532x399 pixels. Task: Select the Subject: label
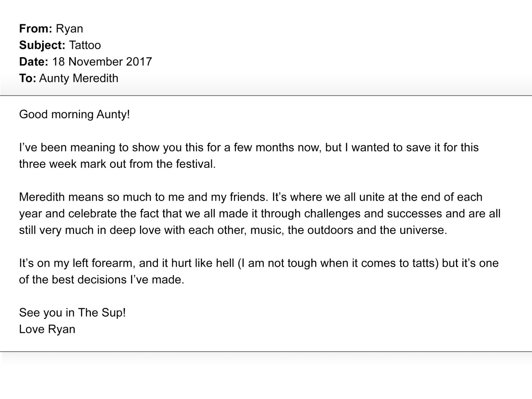point(43,45)
